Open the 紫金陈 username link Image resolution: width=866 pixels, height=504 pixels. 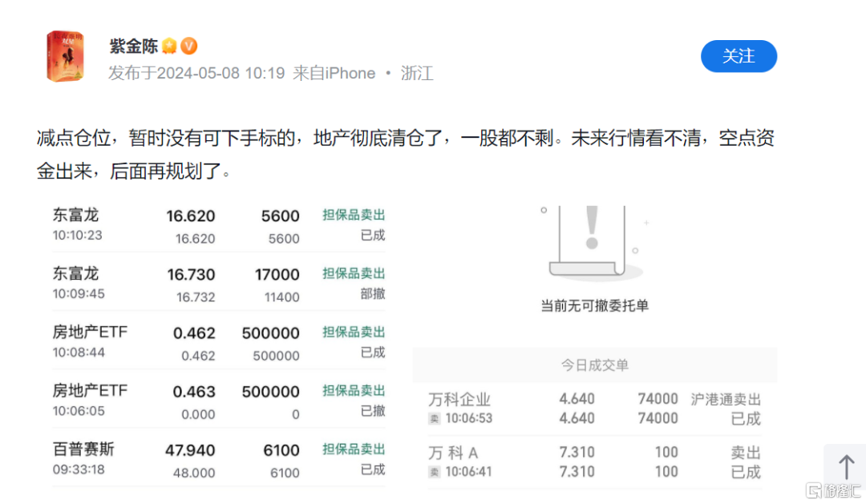tap(134, 46)
